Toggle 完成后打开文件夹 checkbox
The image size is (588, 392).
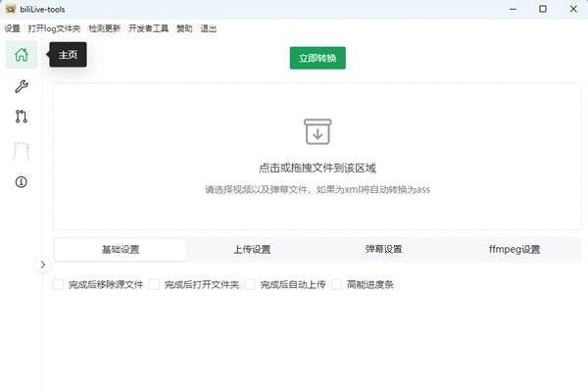[x=154, y=284]
